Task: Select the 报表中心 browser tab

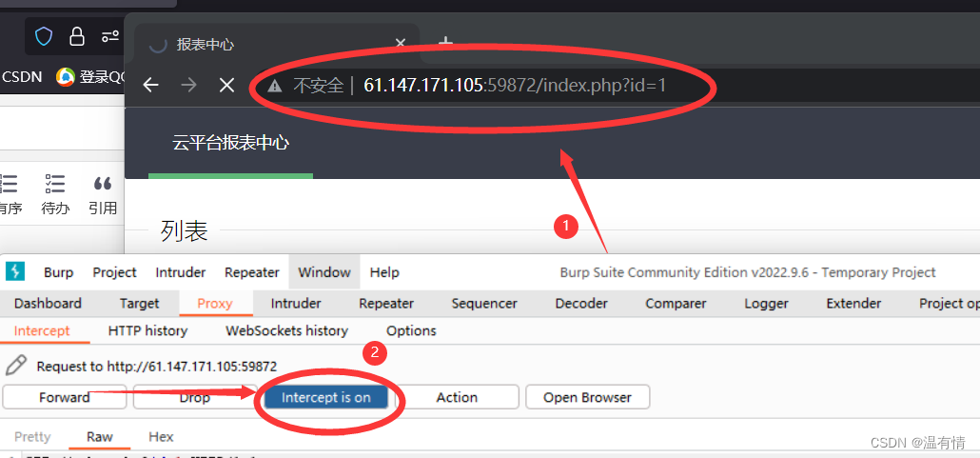Action: (x=277, y=44)
